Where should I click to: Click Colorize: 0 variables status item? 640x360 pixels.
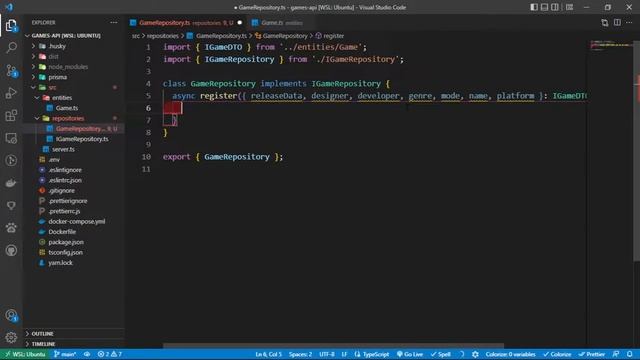510,354
